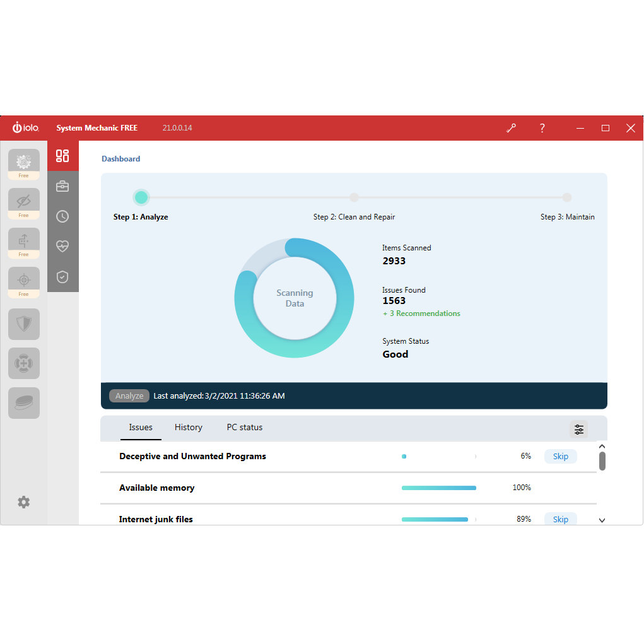
Task: Click the issues list scroll down arrow
Action: coord(602,520)
